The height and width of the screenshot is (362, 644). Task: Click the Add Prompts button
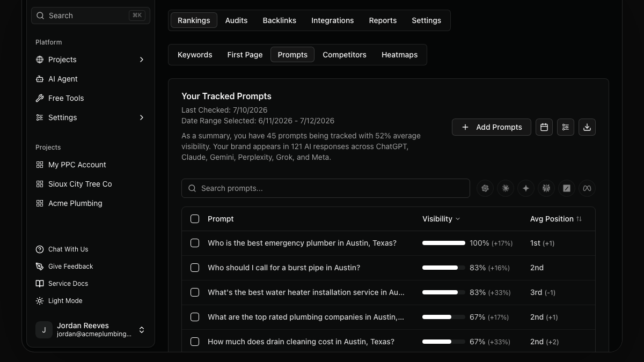coord(492,127)
